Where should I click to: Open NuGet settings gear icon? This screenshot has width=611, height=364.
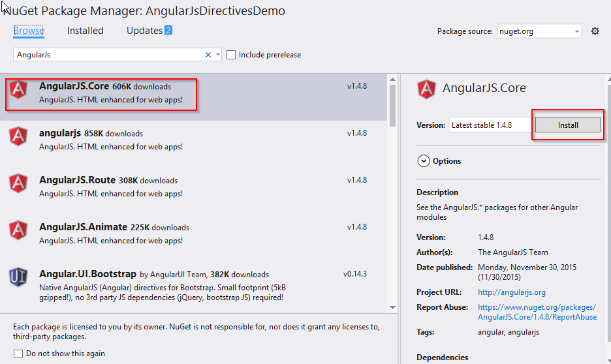[595, 31]
